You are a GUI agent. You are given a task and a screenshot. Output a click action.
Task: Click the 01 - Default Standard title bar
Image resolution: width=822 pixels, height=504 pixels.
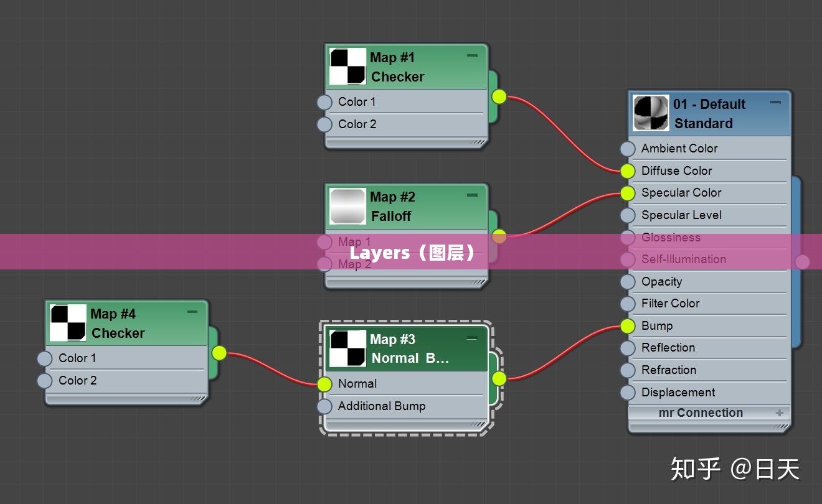tap(709, 113)
